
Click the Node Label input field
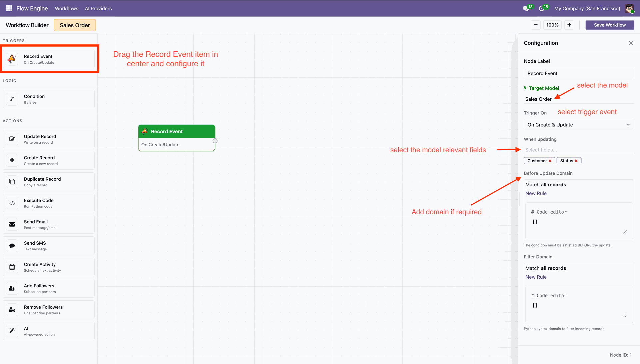point(579,73)
